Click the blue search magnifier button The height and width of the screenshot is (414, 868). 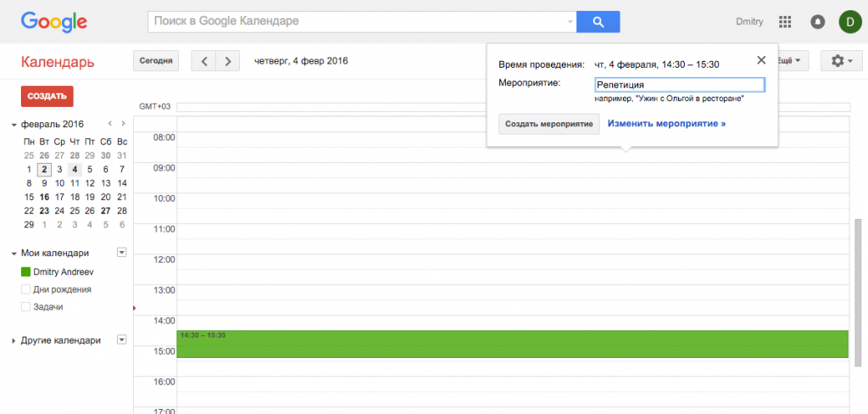[x=598, y=21]
